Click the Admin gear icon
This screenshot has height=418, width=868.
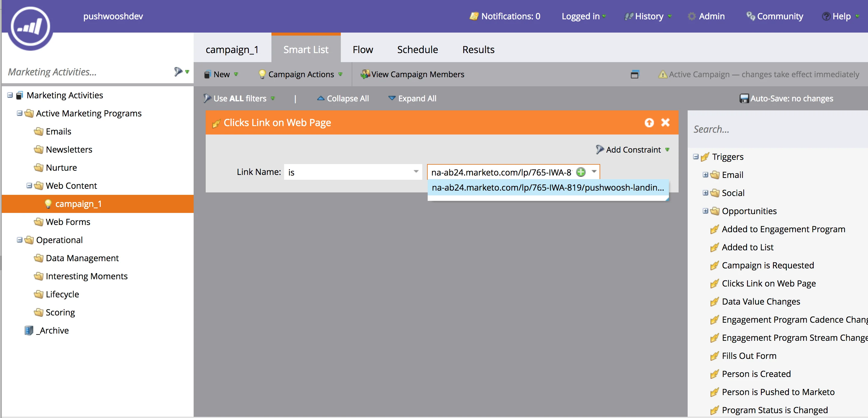[692, 16]
